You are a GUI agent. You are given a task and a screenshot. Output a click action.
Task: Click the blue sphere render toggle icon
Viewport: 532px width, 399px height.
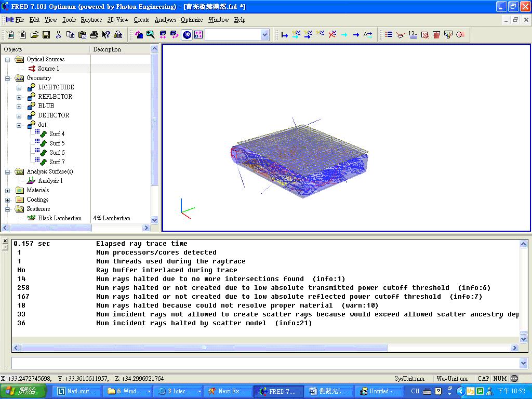[187, 35]
